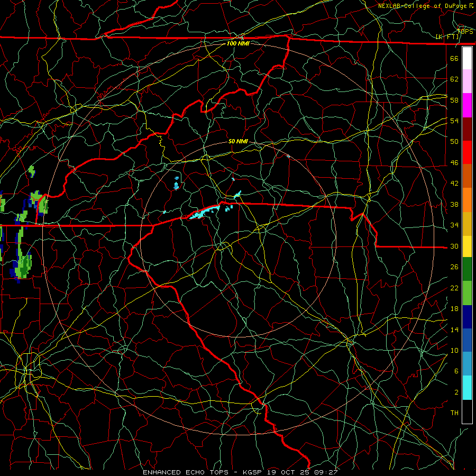Select the navy blue legend swatch
Screen dimensions: 476x476
(x=467, y=317)
